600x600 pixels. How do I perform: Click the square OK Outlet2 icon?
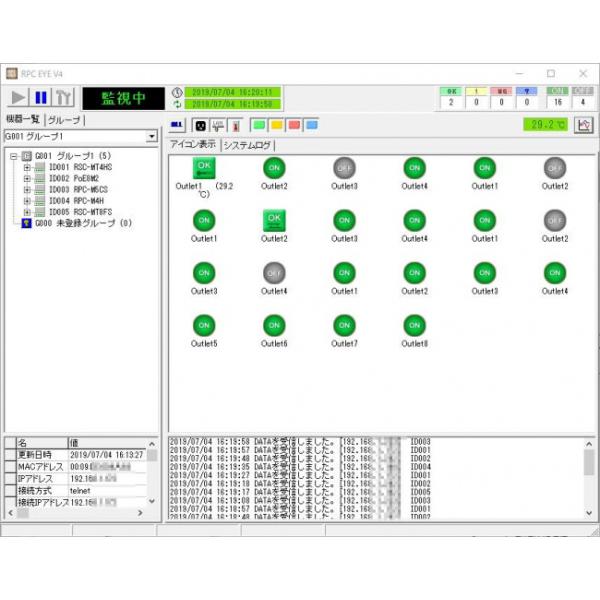pos(274,220)
